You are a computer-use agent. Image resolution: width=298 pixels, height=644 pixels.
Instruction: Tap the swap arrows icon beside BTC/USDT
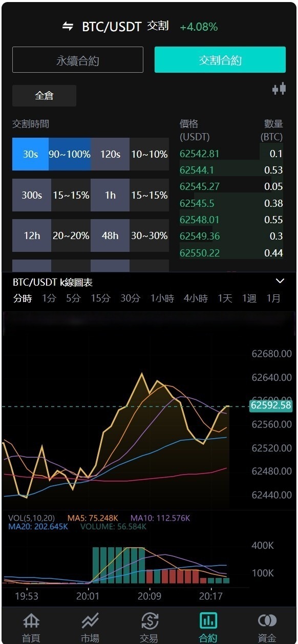(x=68, y=27)
